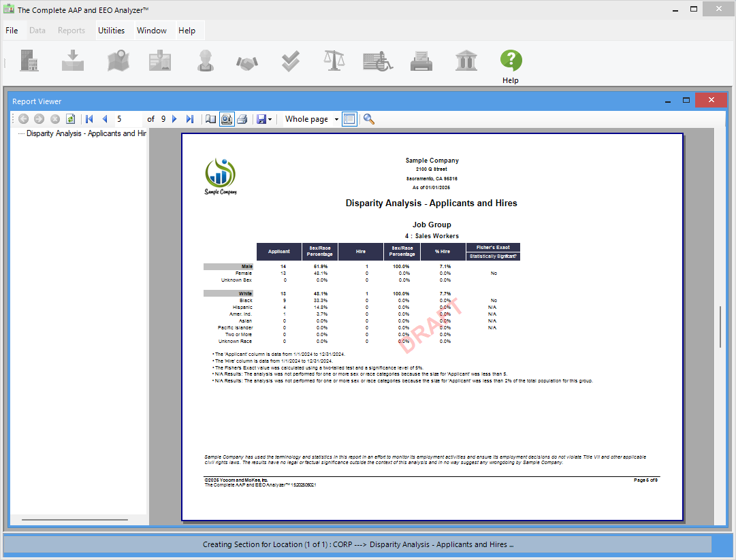This screenshot has height=560, width=736.
Task: Click the large printer toolbar icon
Action: click(421, 61)
